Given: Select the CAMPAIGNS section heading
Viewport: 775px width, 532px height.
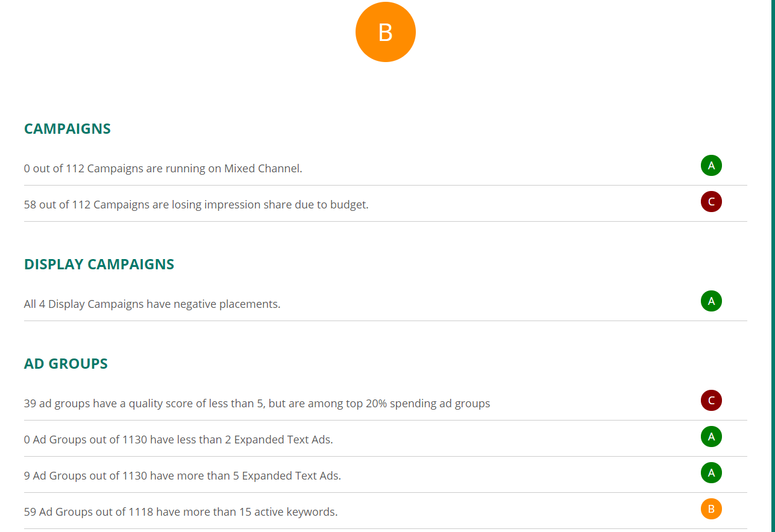Looking at the screenshot, I should pos(67,129).
